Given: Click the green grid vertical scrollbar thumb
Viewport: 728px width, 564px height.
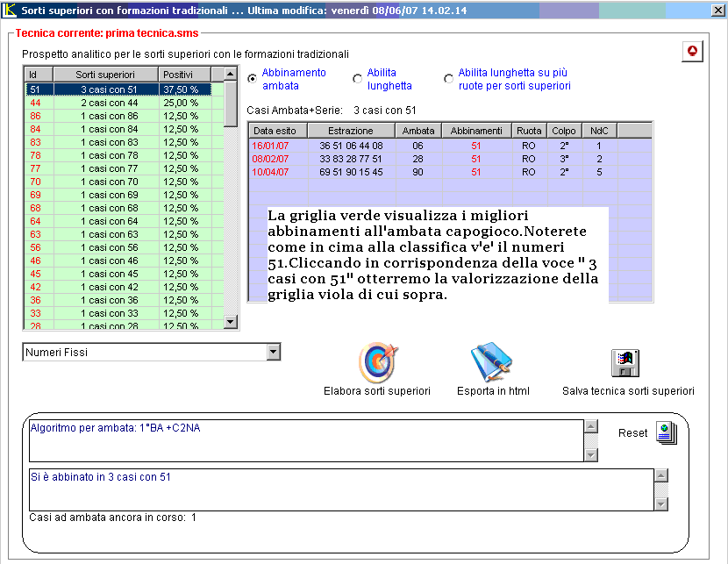Looking at the screenshot, I should point(231,104).
